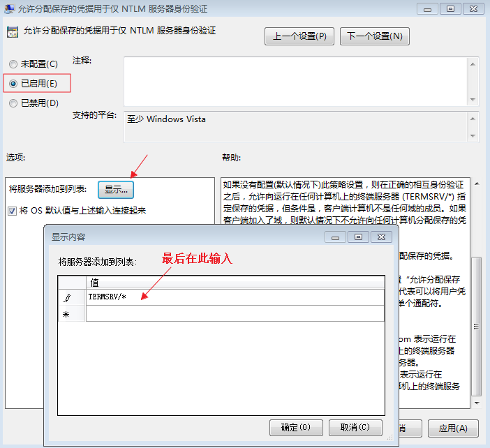This screenshot has height=448, width=490.
Task: Go to 下一个设置(N)
Action: click(374, 36)
